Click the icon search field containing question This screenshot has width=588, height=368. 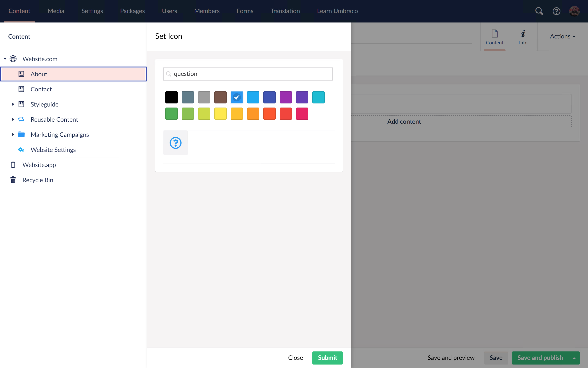pos(248,74)
